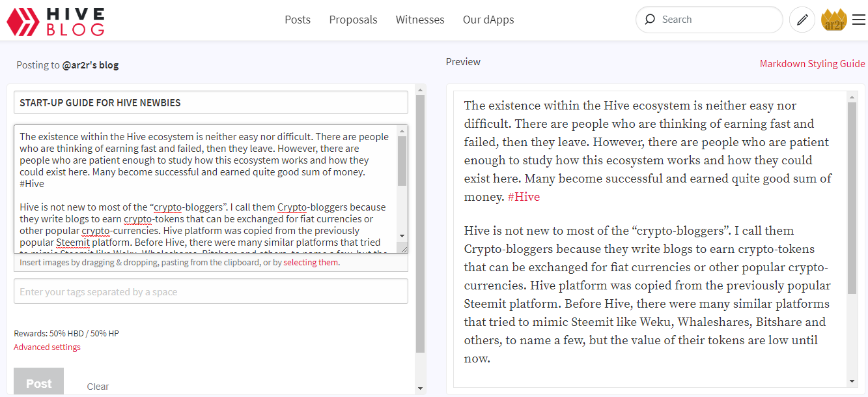Open Advanced settings link

(x=47, y=347)
